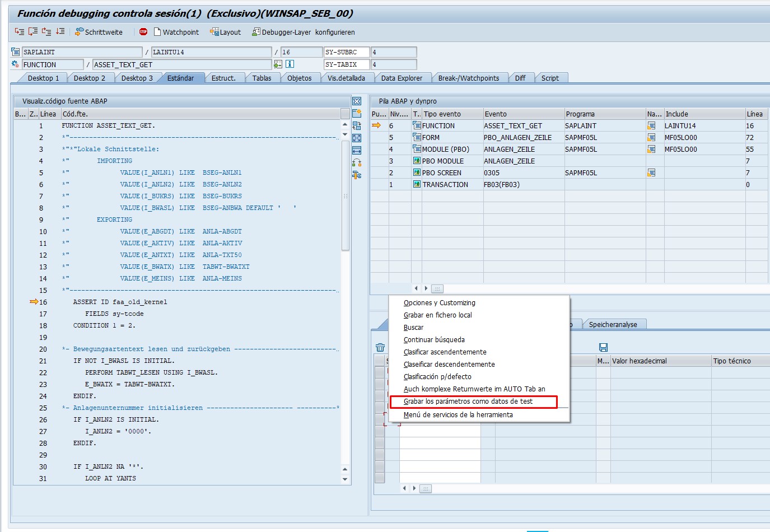Select Buscar from the context menu
Viewport: 770px width, 532px height.
click(414, 328)
